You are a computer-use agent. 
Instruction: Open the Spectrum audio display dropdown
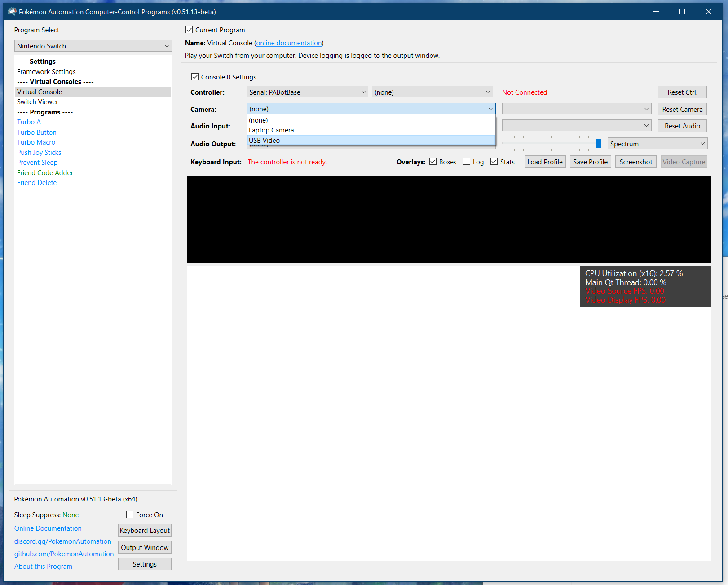[x=657, y=144]
